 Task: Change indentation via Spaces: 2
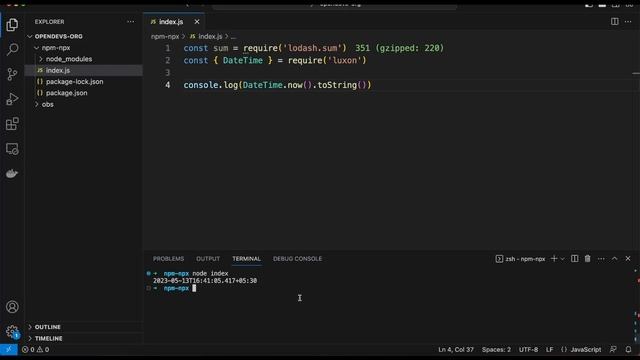pyautogui.click(x=496, y=349)
